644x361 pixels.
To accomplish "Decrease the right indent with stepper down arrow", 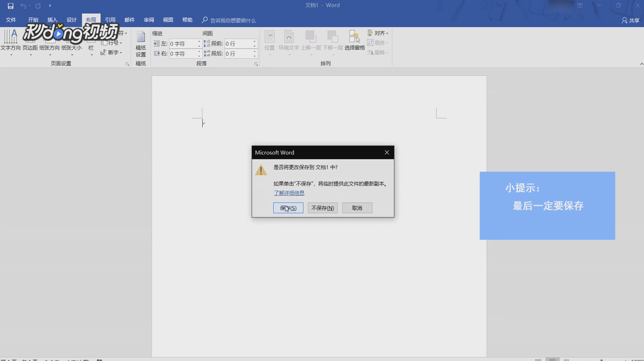I will pyautogui.click(x=199, y=56).
